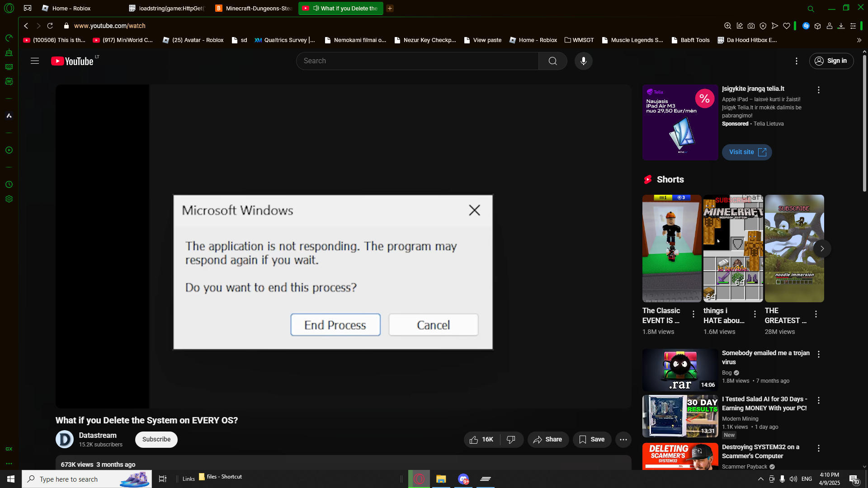The height and width of the screenshot is (488, 868).
Task: Open YouTube guide hamburger menu
Action: tap(35, 61)
